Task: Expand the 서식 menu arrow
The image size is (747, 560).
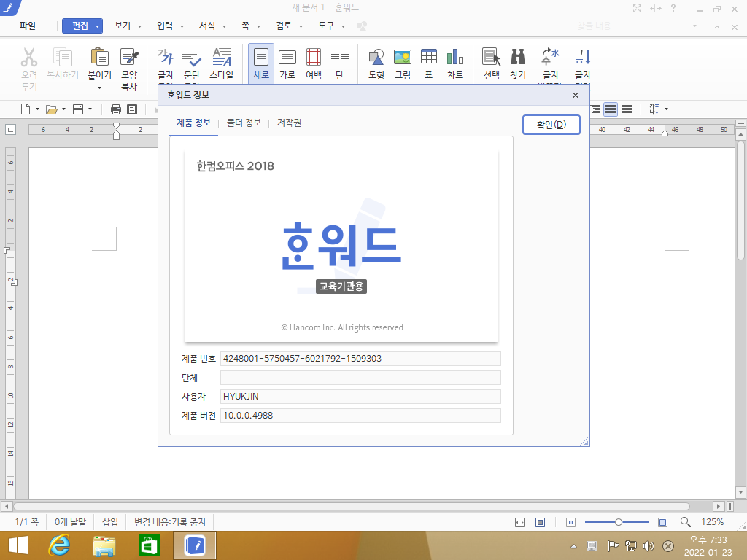Action: click(x=224, y=27)
